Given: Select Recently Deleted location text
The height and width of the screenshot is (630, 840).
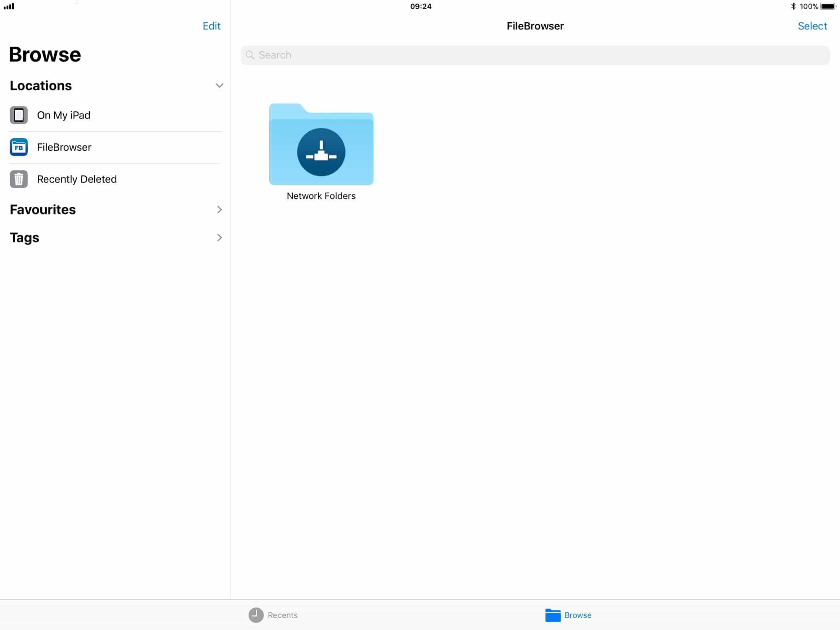Looking at the screenshot, I should coord(76,179).
